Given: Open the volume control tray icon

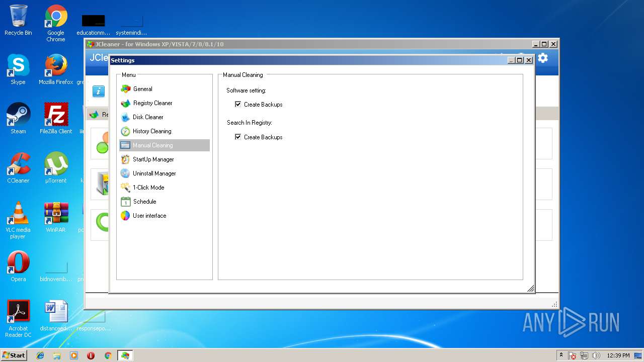Looking at the screenshot, I should 597,355.
